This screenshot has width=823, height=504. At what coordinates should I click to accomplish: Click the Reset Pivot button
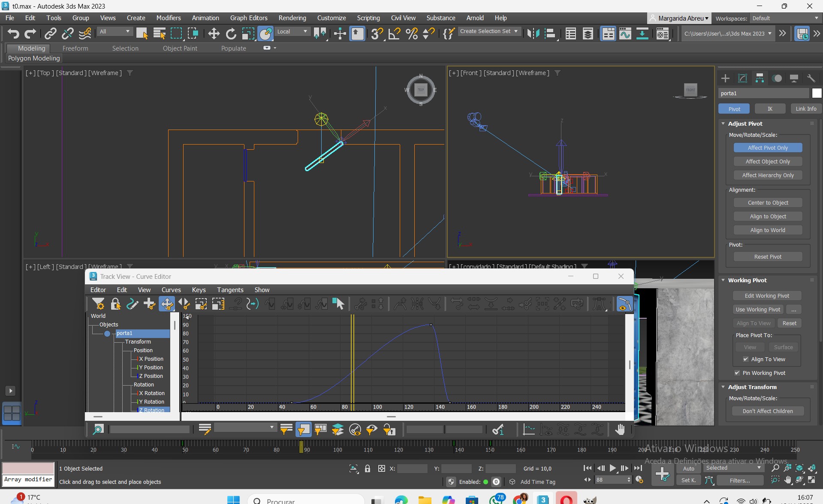[x=767, y=257]
